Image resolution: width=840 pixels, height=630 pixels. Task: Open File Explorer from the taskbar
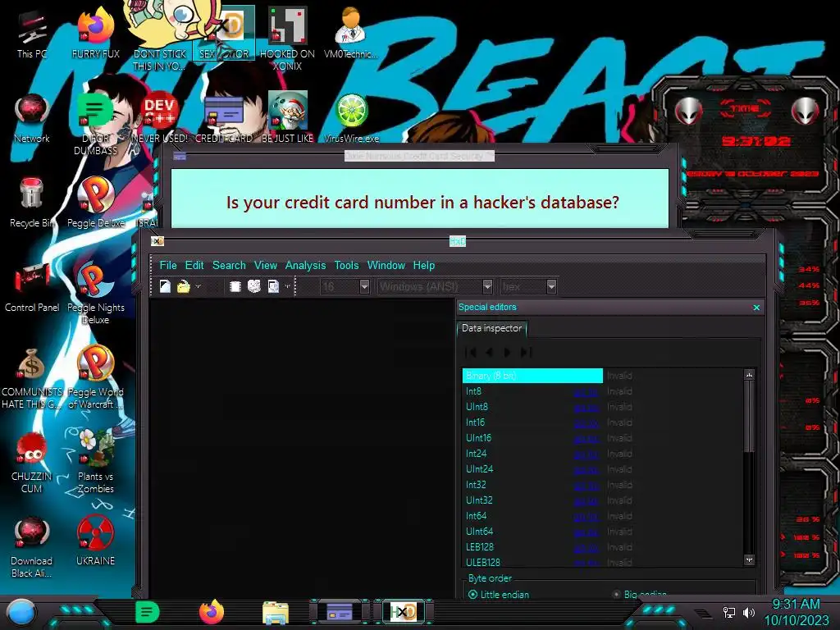tap(276, 612)
